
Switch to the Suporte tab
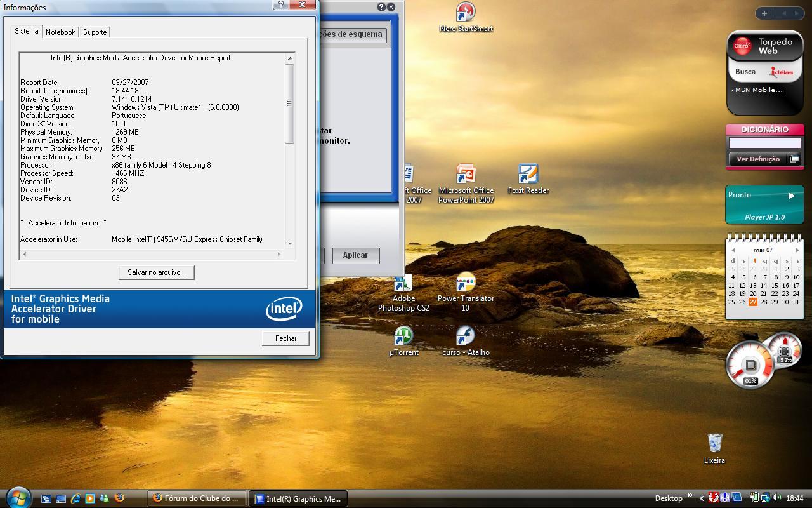click(95, 32)
